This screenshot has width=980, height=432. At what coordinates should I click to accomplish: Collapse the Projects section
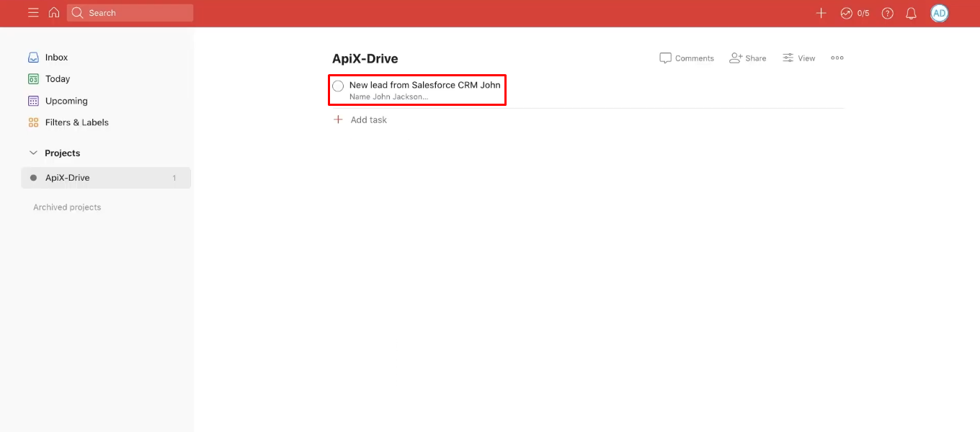click(33, 153)
